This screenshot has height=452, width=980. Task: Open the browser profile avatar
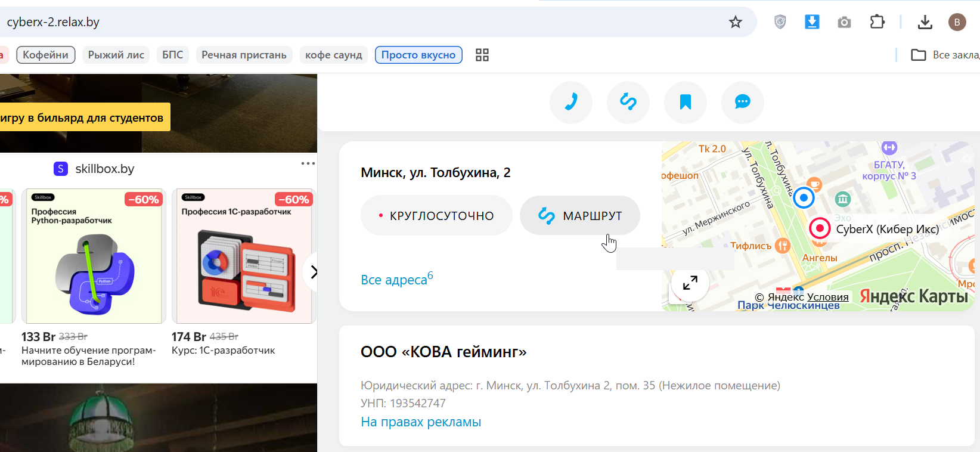point(957,22)
